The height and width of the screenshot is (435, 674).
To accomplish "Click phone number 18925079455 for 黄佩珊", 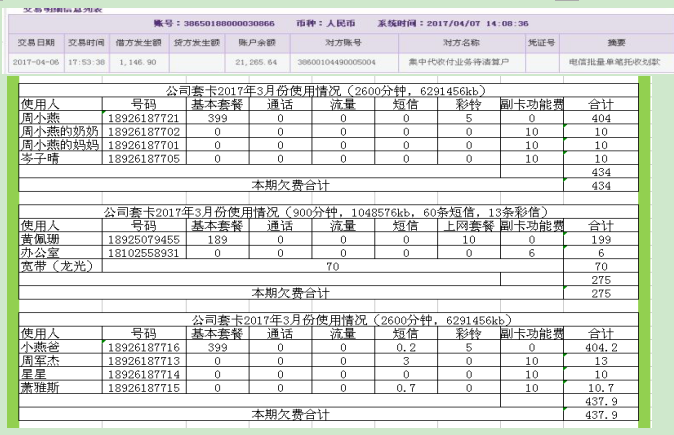I will click(143, 240).
